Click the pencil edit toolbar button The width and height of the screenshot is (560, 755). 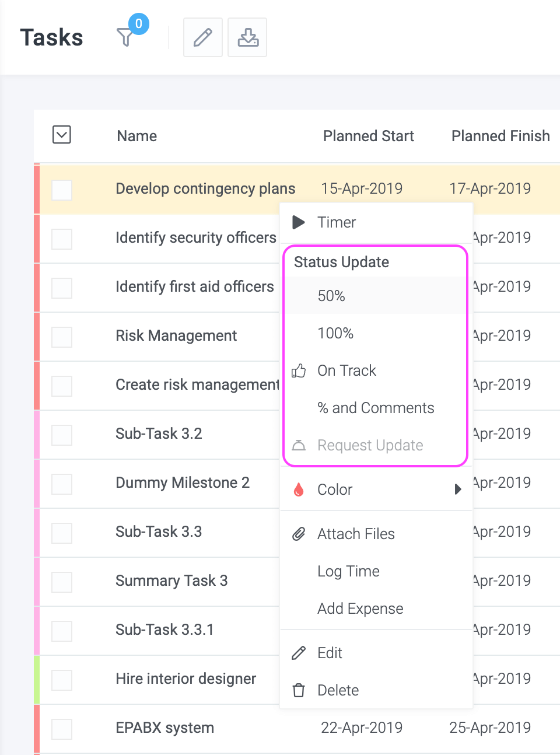(203, 37)
